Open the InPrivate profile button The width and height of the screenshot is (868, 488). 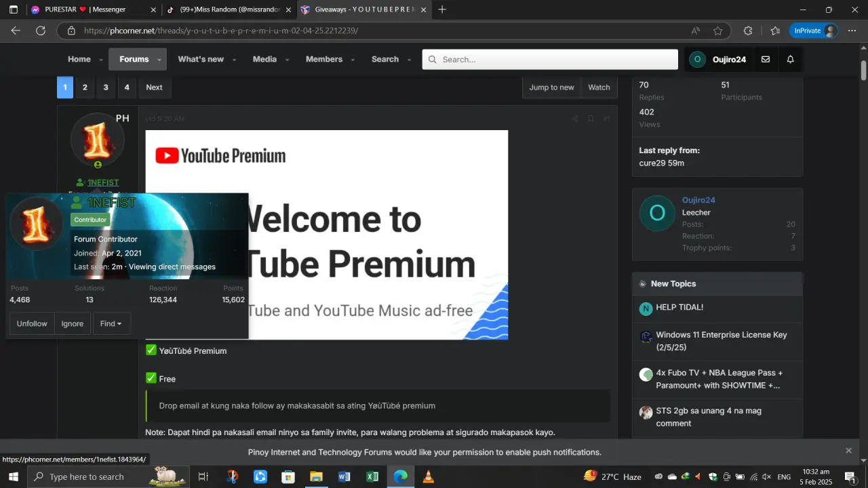click(x=814, y=30)
